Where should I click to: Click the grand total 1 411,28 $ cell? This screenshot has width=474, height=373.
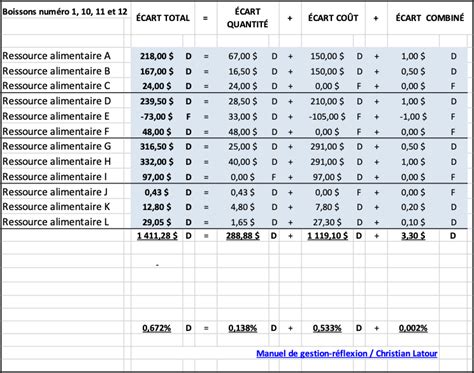(x=157, y=236)
